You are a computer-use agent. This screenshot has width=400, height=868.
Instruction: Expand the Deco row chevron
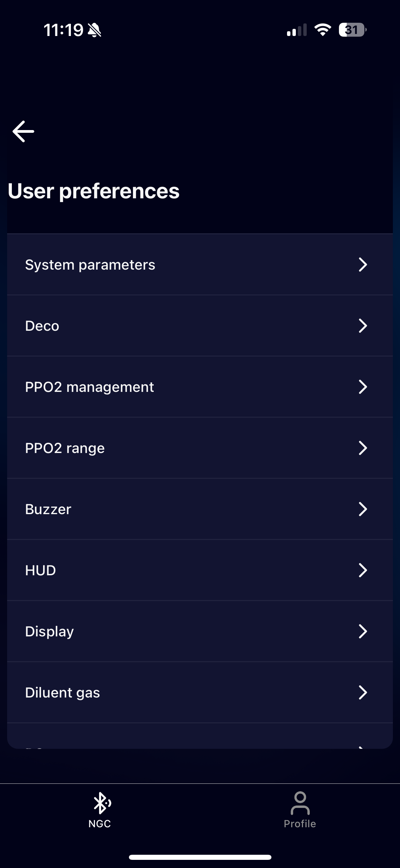pyautogui.click(x=363, y=326)
